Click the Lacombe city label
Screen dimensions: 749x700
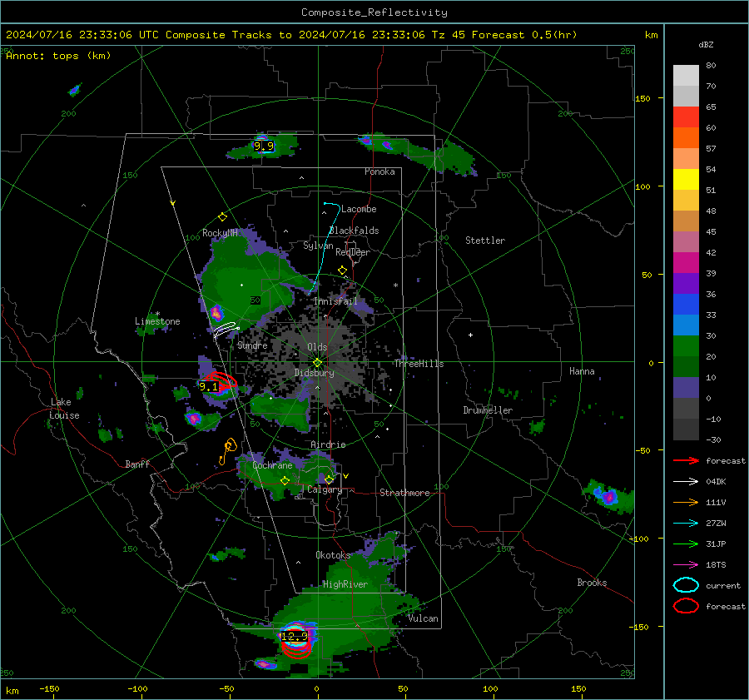(x=359, y=209)
